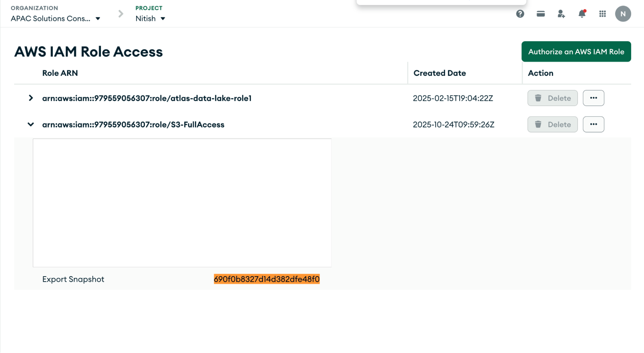Expand the atlas-data-lake-role1 row
The image size is (644, 353).
[x=31, y=98]
